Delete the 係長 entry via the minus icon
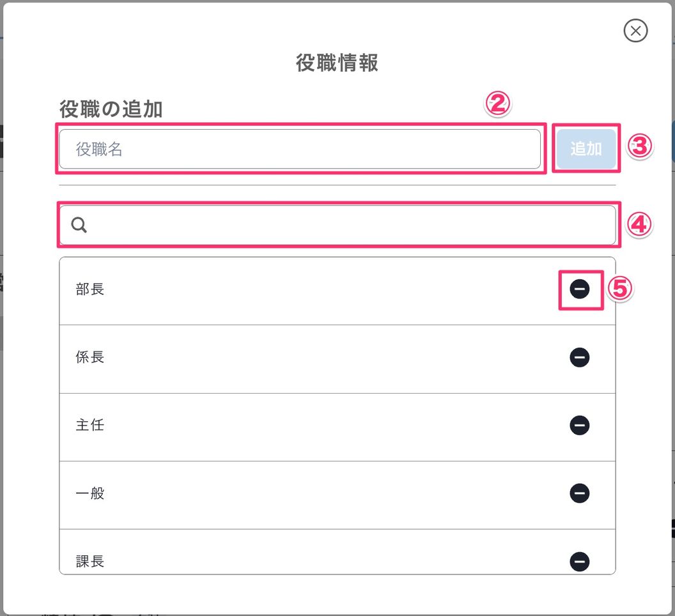The width and height of the screenshot is (675, 616). pyautogui.click(x=579, y=357)
